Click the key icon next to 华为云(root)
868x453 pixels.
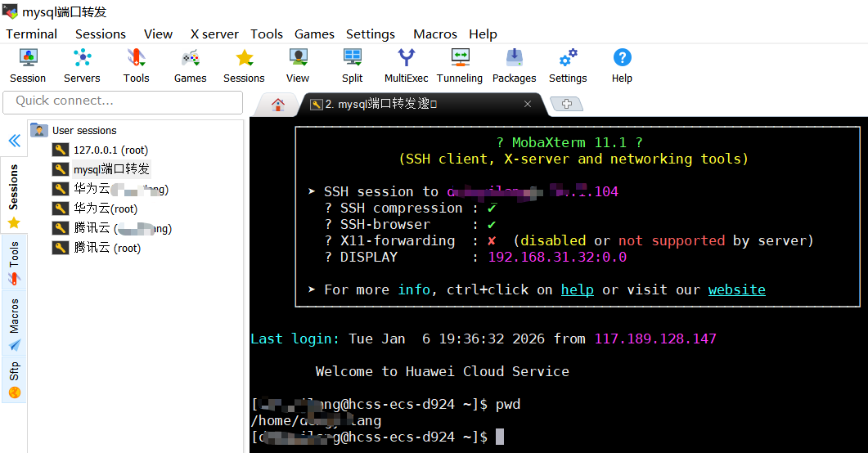point(61,209)
